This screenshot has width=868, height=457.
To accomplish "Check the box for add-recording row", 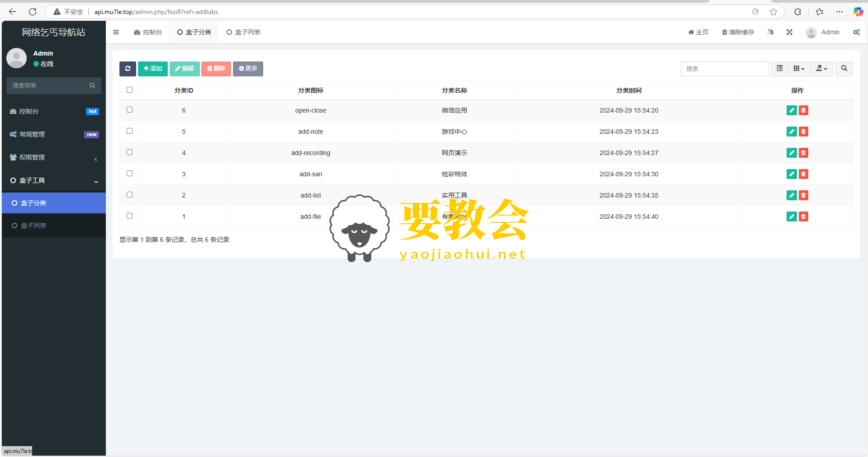I will click(130, 152).
